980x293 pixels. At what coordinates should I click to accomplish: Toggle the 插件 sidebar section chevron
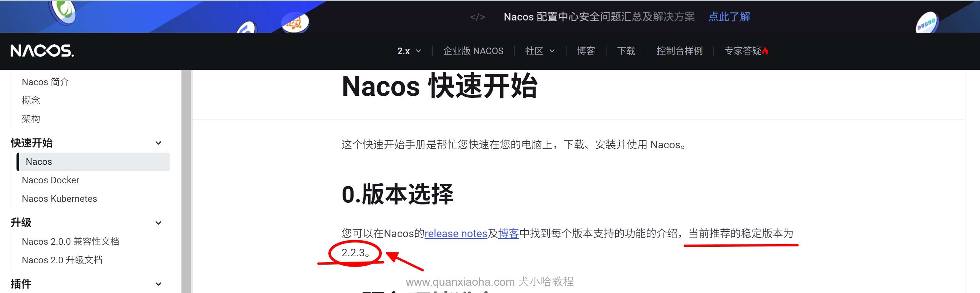(x=158, y=284)
